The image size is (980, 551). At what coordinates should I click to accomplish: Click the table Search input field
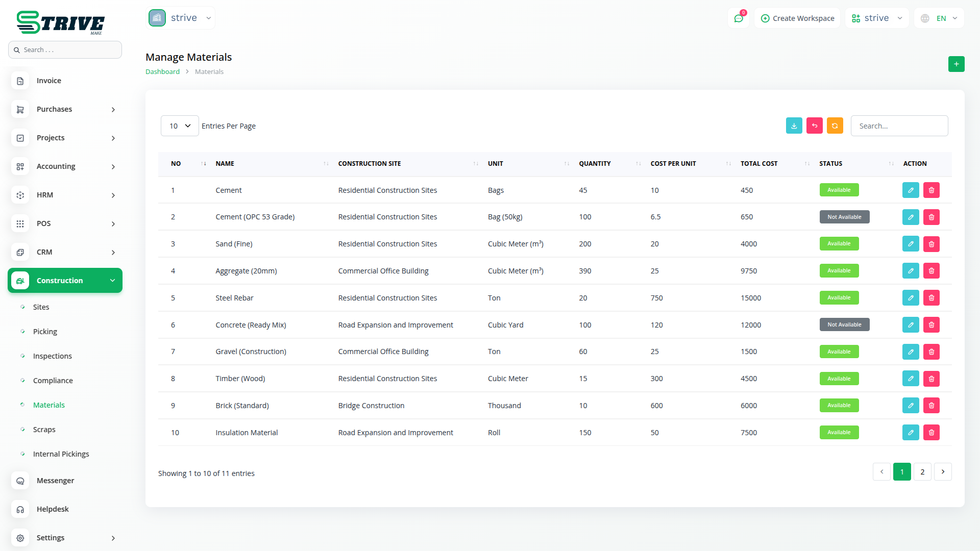899,126
